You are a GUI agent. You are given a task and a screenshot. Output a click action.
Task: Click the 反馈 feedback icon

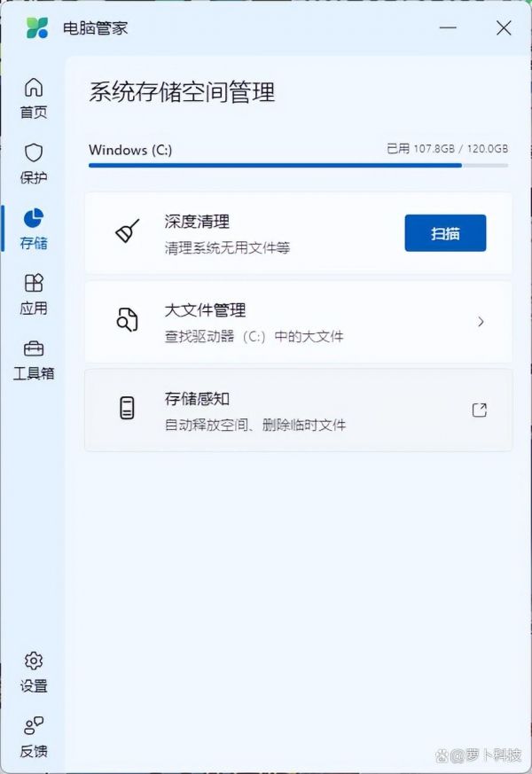[34, 725]
